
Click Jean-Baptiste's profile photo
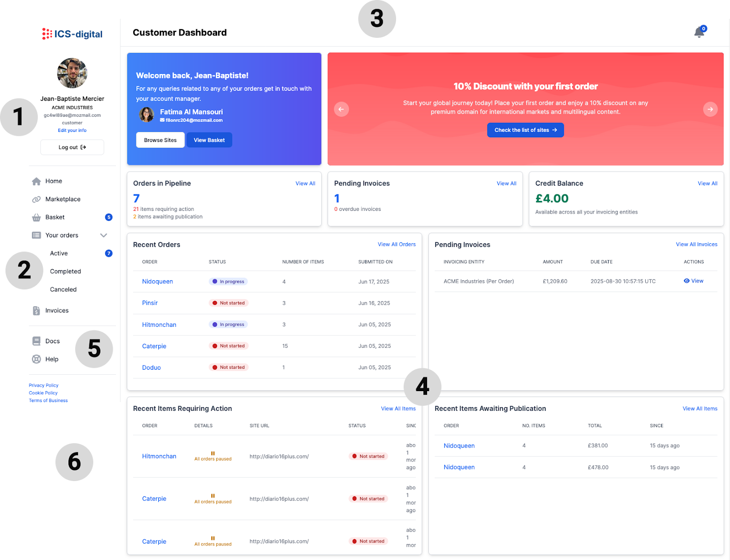click(x=72, y=73)
